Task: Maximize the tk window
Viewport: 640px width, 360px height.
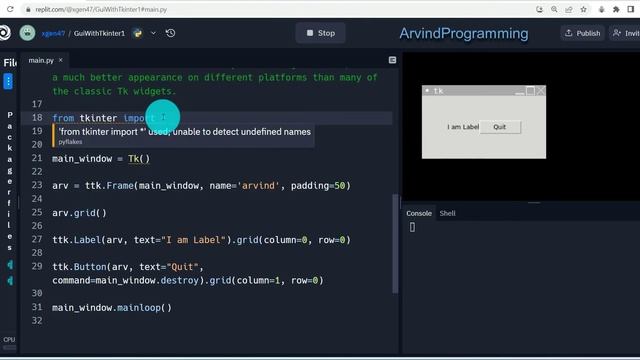Action: [x=530, y=91]
